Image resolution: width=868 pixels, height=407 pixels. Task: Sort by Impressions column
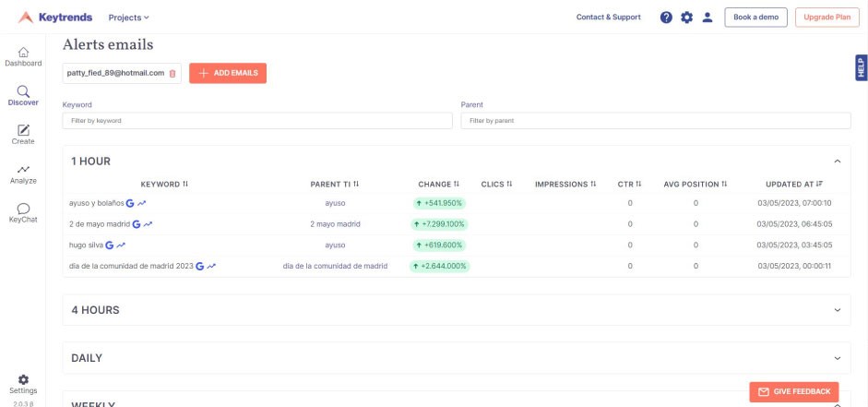tap(565, 184)
